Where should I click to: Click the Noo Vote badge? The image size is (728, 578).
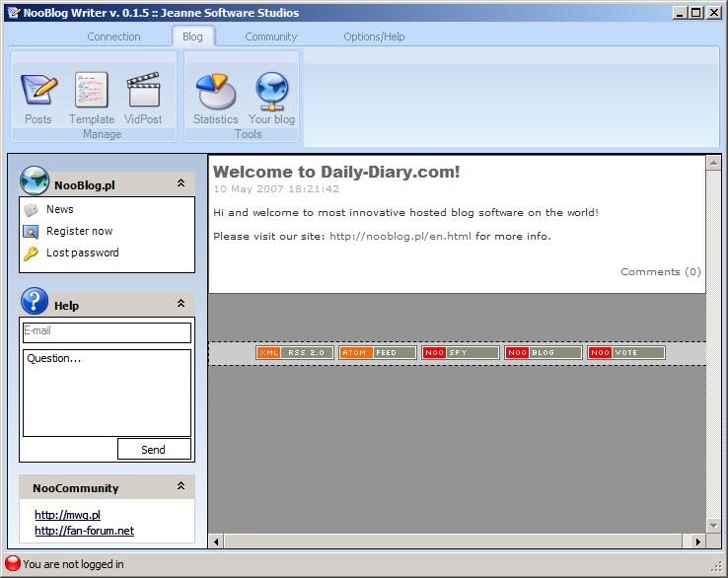pyautogui.click(x=625, y=353)
